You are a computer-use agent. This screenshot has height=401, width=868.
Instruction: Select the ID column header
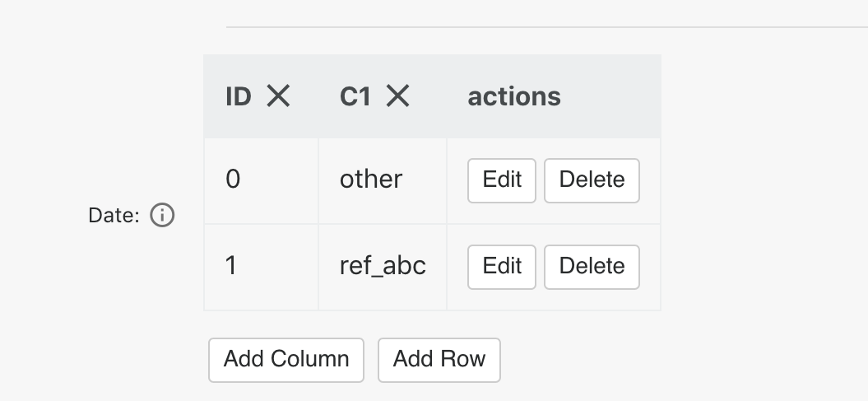261,96
